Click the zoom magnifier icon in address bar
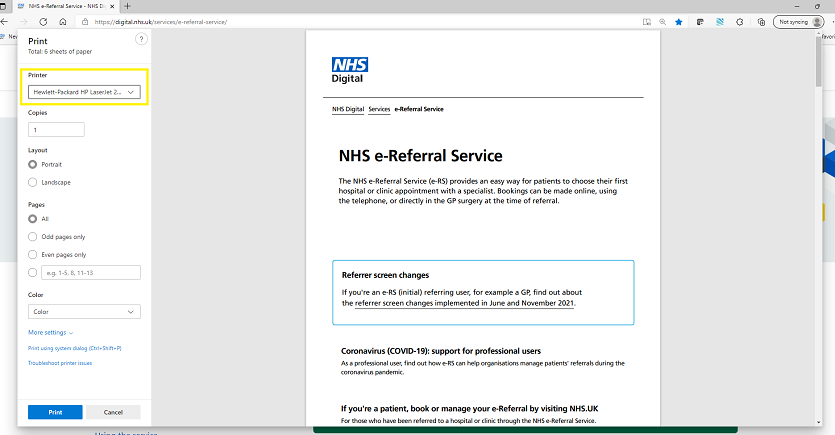This screenshot has height=435, width=835. coord(662,22)
